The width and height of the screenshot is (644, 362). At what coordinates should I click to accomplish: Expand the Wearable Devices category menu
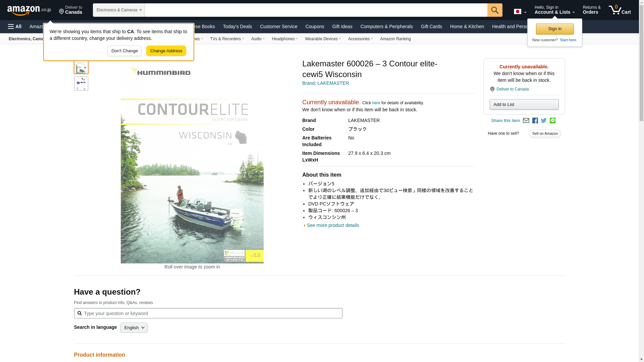click(323, 39)
